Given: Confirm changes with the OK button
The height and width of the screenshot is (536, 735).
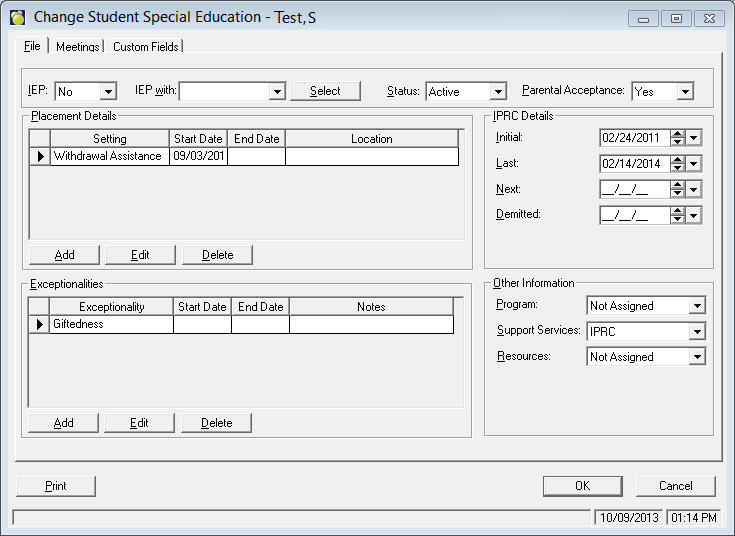Looking at the screenshot, I should pyautogui.click(x=583, y=486).
